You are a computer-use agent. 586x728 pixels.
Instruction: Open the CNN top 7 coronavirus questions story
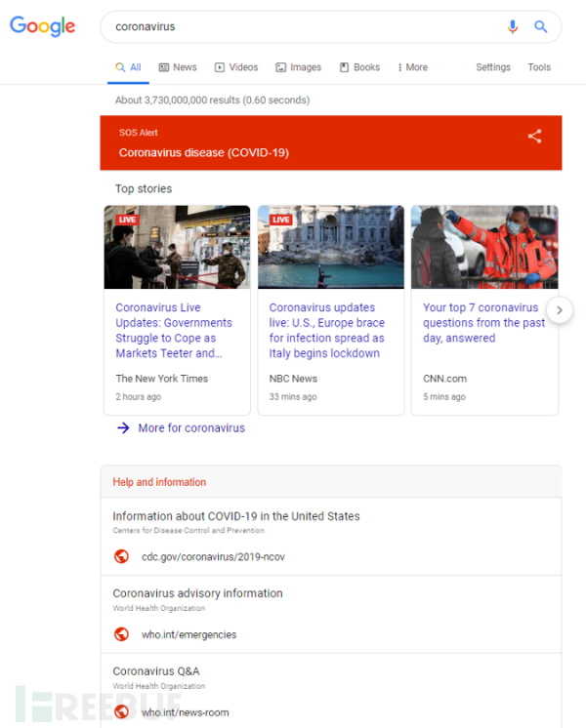coord(483,322)
